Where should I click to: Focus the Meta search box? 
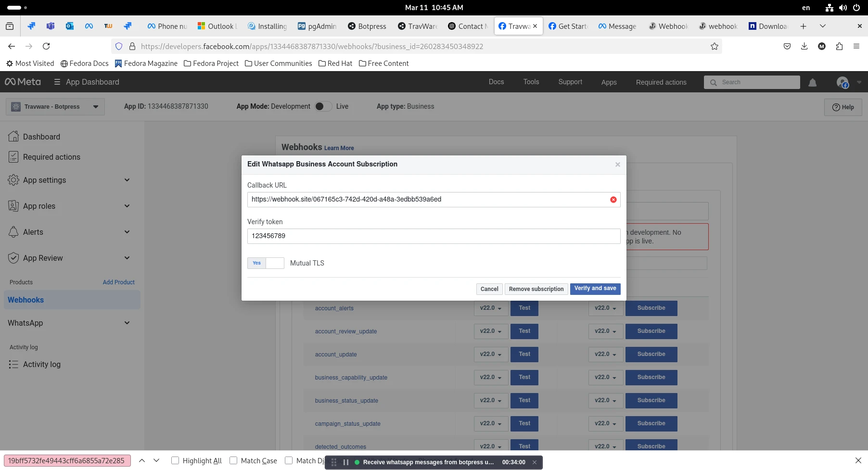752,82
